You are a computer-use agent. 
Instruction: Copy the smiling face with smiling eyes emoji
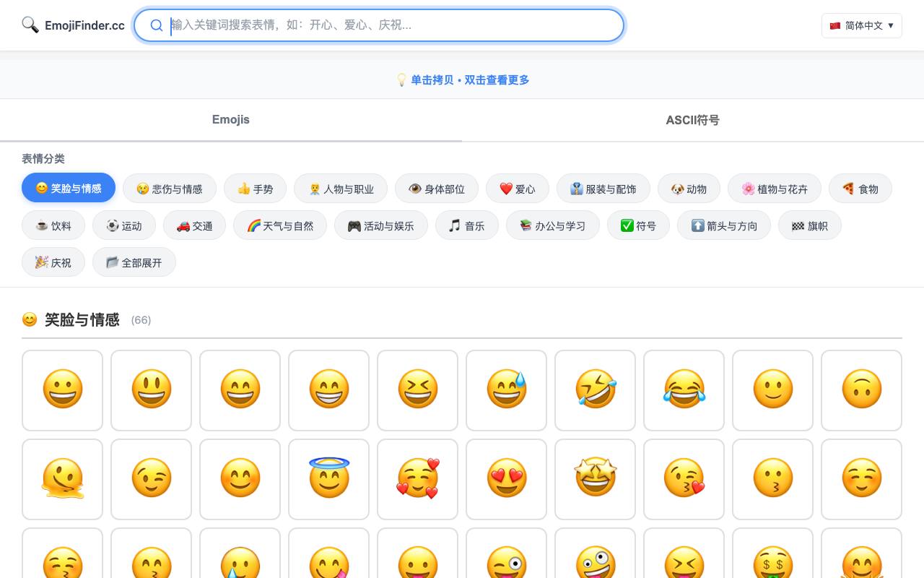(240, 479)
